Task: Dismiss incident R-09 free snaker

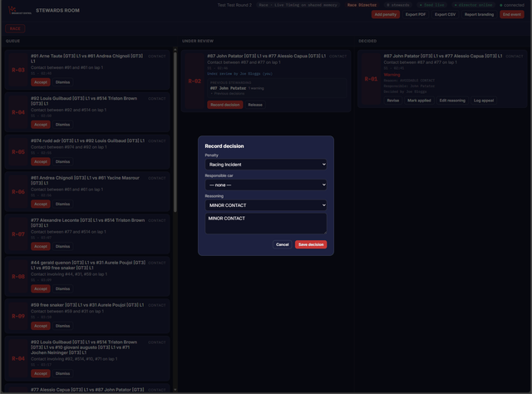Action: 63,326
